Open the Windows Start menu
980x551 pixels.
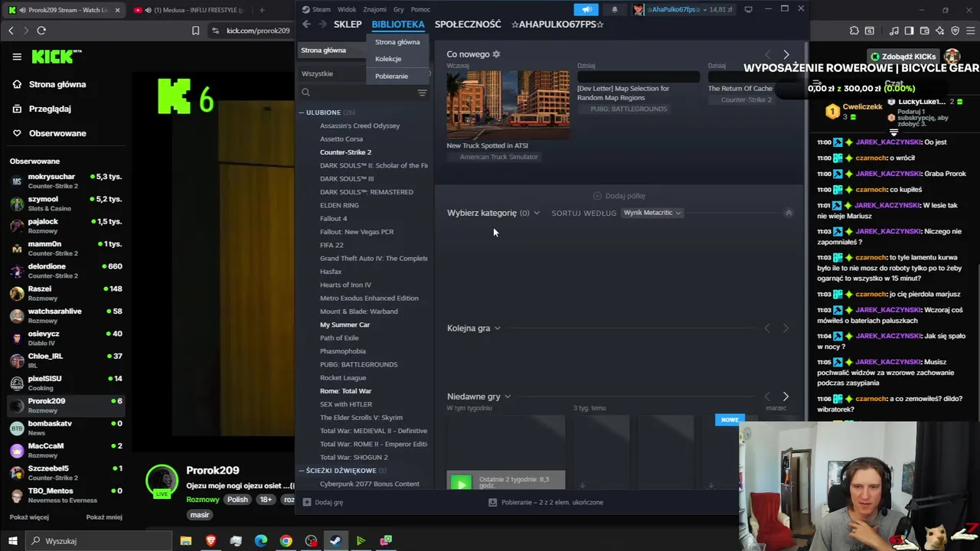[x=12, y=541]
